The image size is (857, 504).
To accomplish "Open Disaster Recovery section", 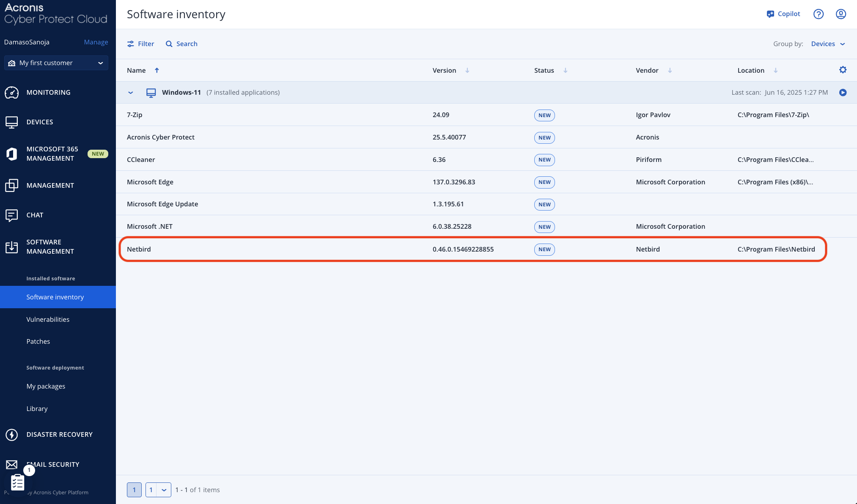I will pyautogui.click(x=59, y=435).
